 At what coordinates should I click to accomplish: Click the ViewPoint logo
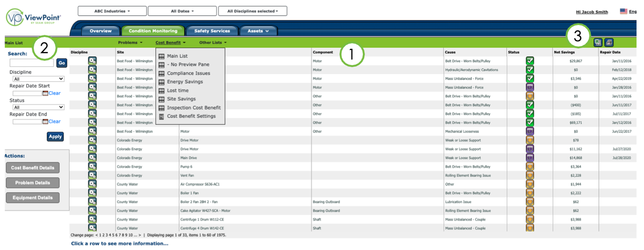[x=33, y=17]
